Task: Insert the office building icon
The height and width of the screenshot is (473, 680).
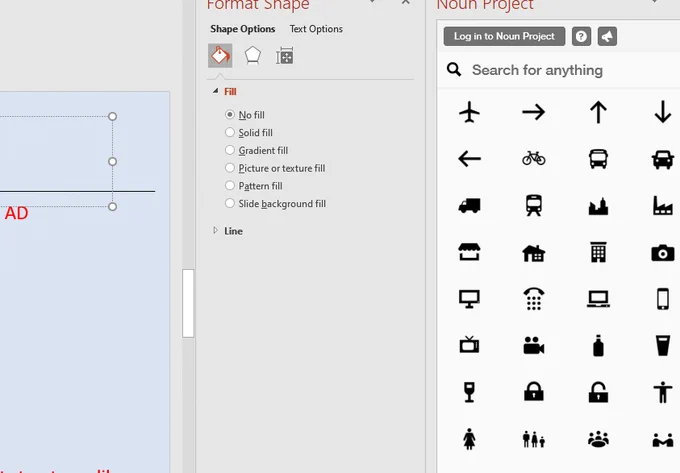Action: click(x=598, y=252)
